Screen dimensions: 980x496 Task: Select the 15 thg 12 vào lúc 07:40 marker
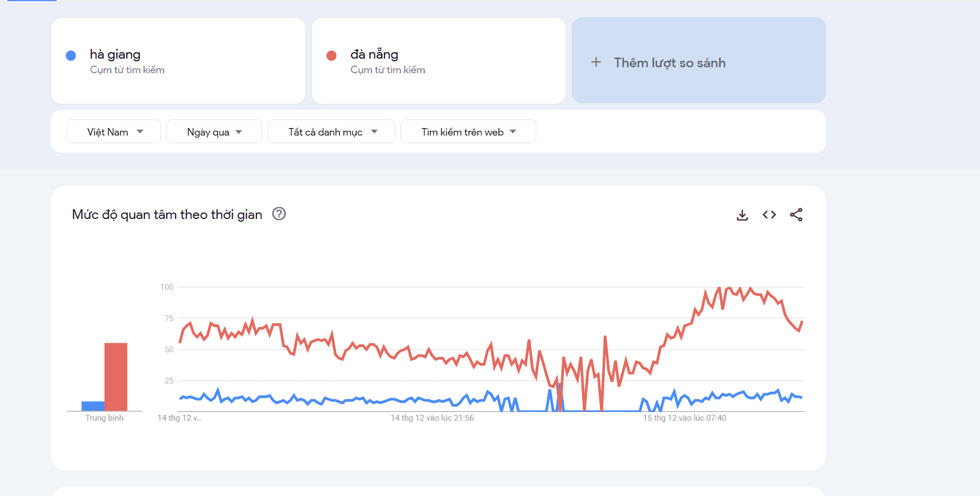click(x=684, y=418)
